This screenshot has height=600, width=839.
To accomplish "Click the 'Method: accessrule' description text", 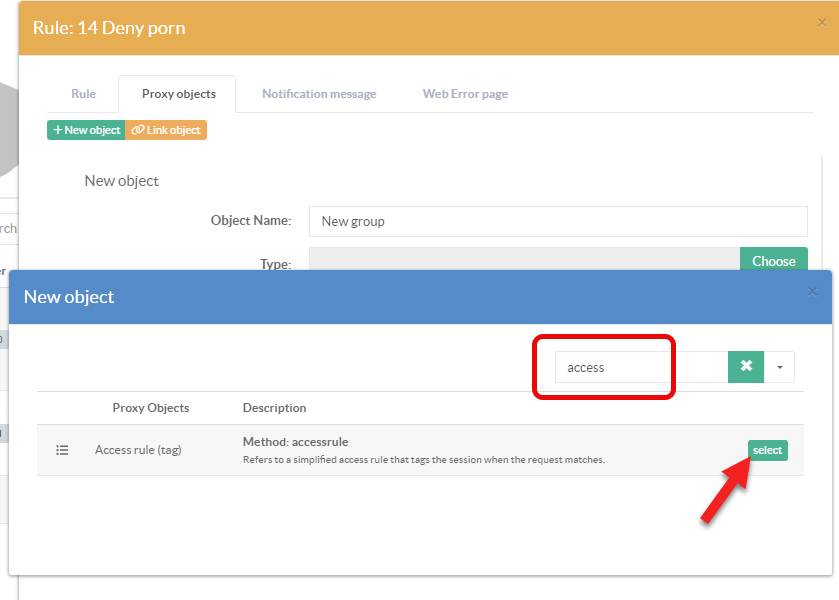I will pos(295,441).
